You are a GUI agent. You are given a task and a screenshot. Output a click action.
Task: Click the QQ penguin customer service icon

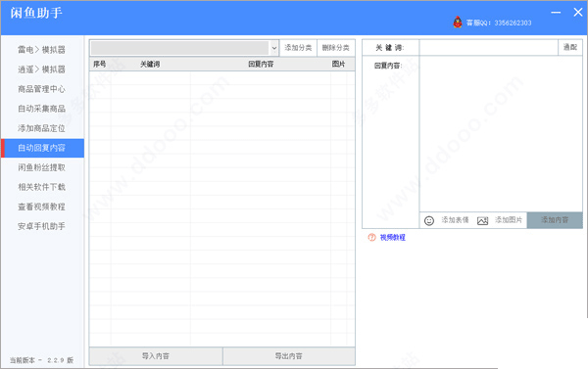point(458,23)
